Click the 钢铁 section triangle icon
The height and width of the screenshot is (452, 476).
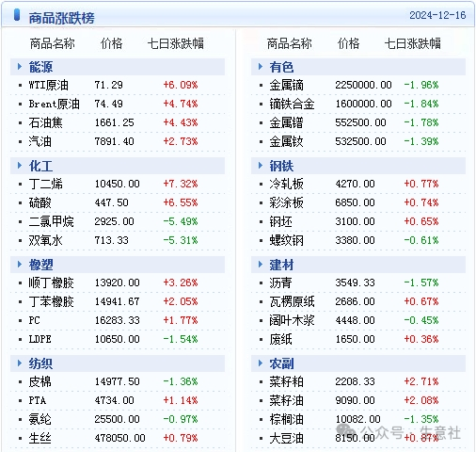click(x=261, y=166)
